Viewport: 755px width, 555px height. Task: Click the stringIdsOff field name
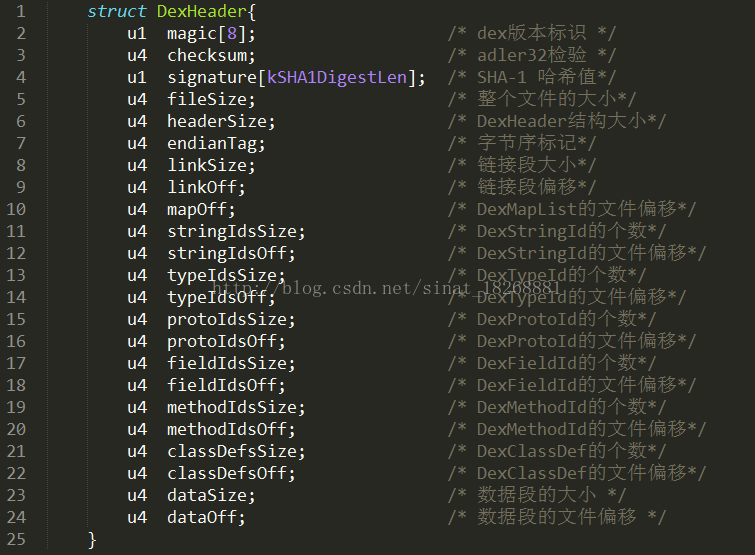pos(227,253)
